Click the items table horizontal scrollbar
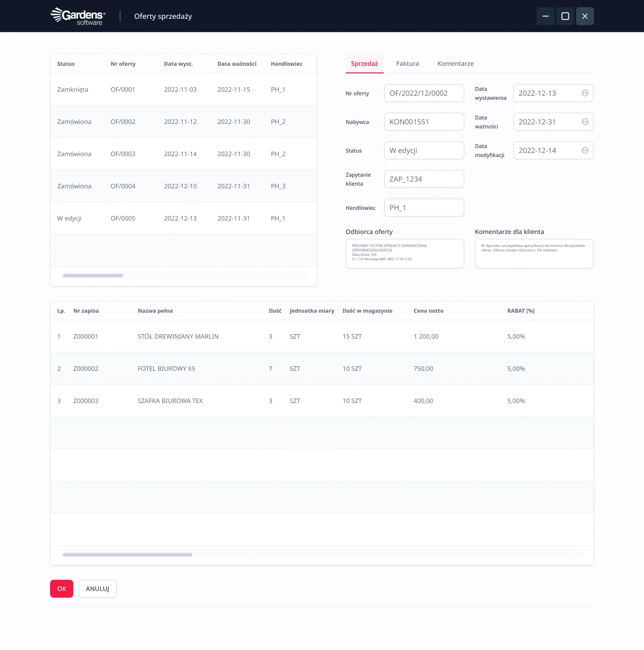 click(127, 555)
